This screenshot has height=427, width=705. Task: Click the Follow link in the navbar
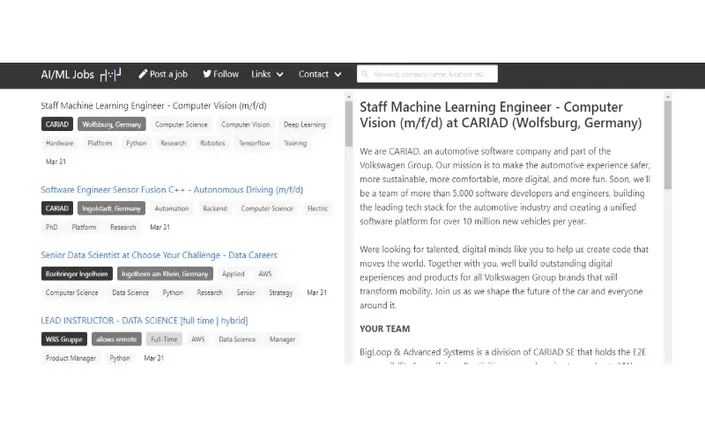pos(221,74)
